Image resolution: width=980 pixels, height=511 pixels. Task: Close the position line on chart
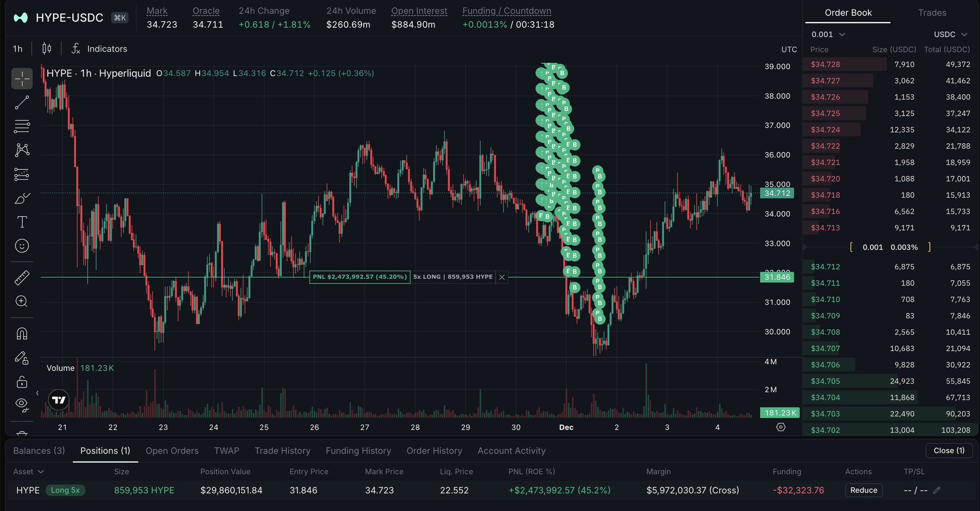pyautogui.click(x=502, y=277)
